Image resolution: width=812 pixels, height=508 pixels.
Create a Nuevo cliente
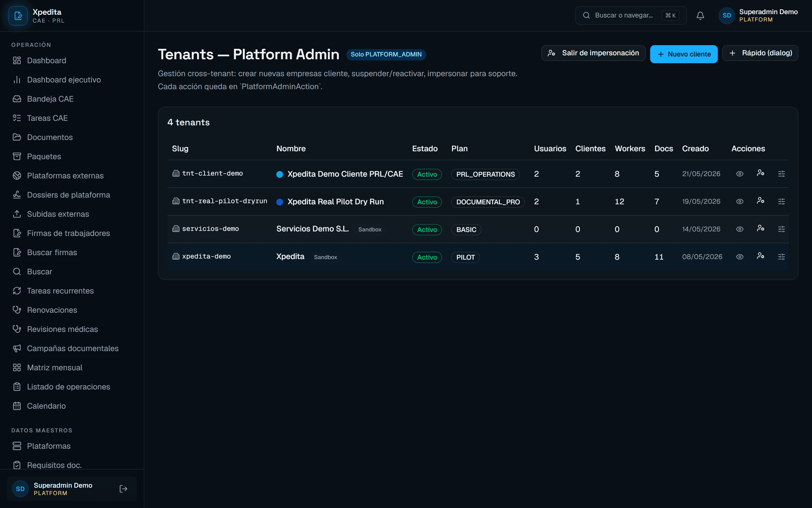point(683,54)
